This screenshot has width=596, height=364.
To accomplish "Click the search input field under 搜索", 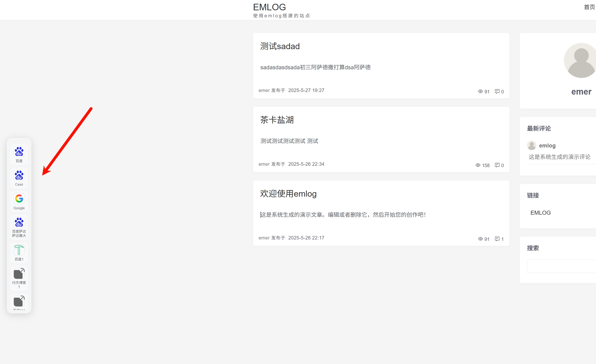I will (561, 266).
